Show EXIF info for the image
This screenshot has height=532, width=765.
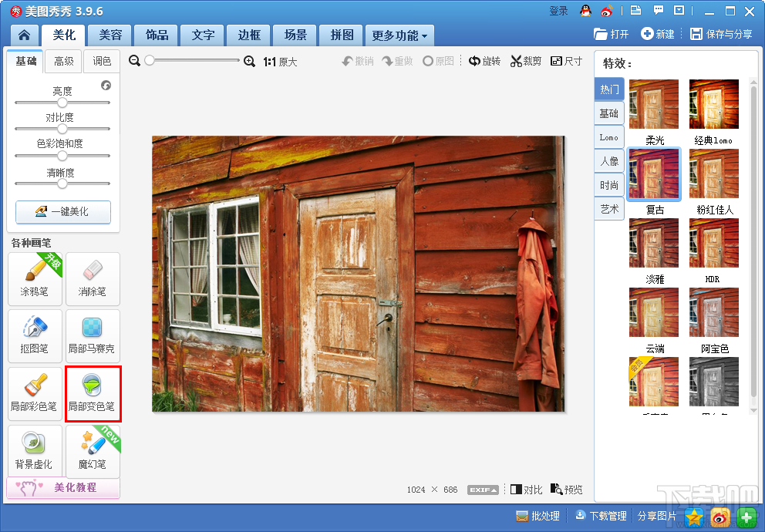(x=483, y=490)
